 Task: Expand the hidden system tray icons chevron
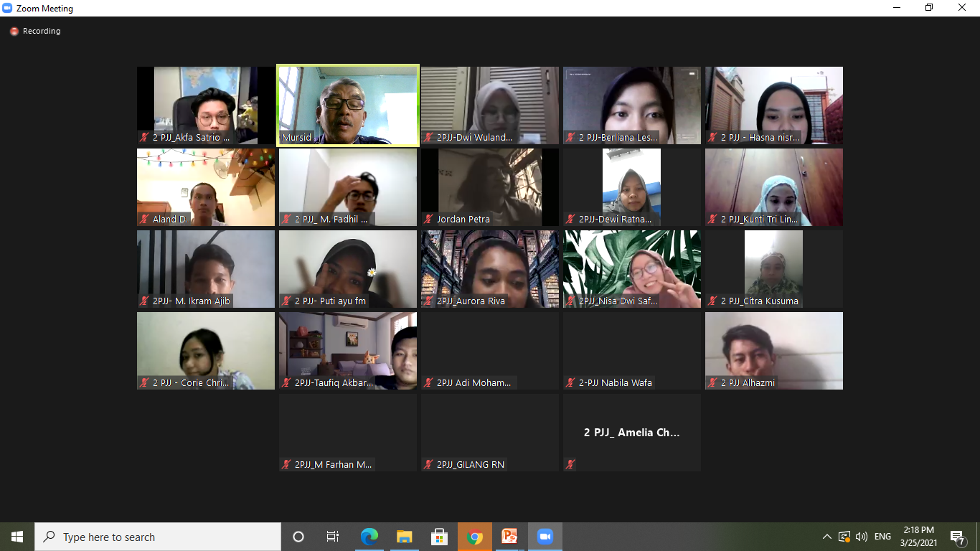click(827, 537)
